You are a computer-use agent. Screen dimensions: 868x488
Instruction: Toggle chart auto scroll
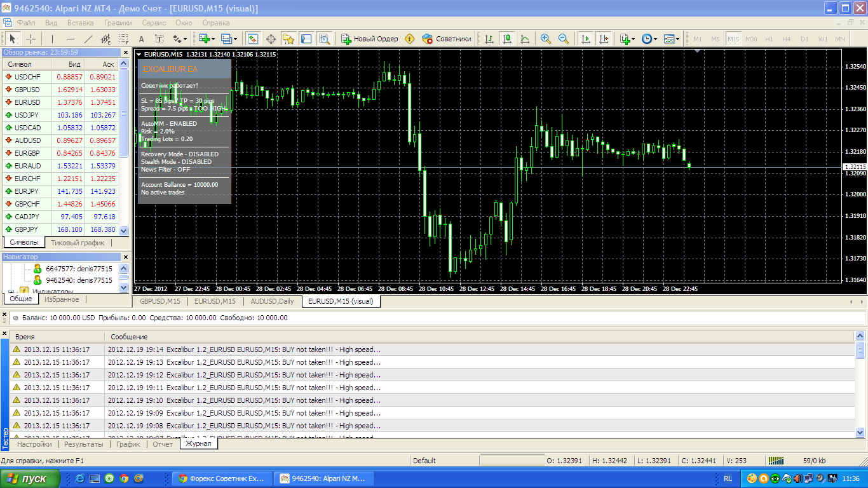(585, 39)
